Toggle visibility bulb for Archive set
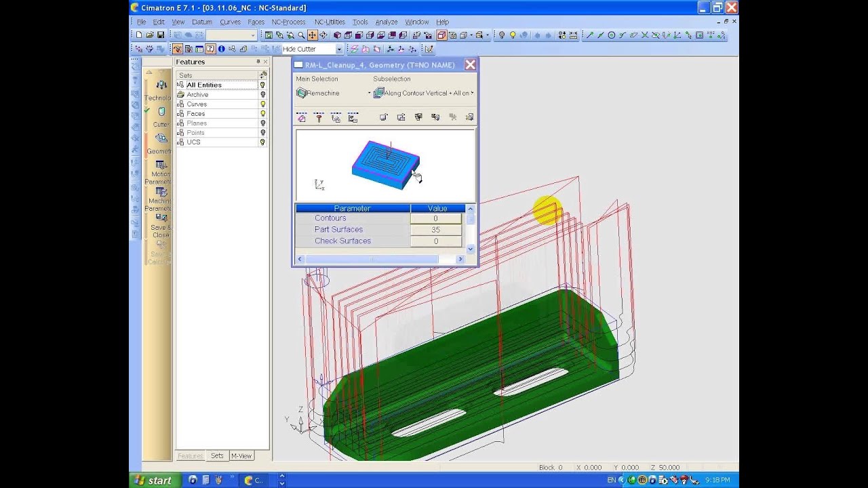Screen dimensions: 868x488 pos(262,94)
